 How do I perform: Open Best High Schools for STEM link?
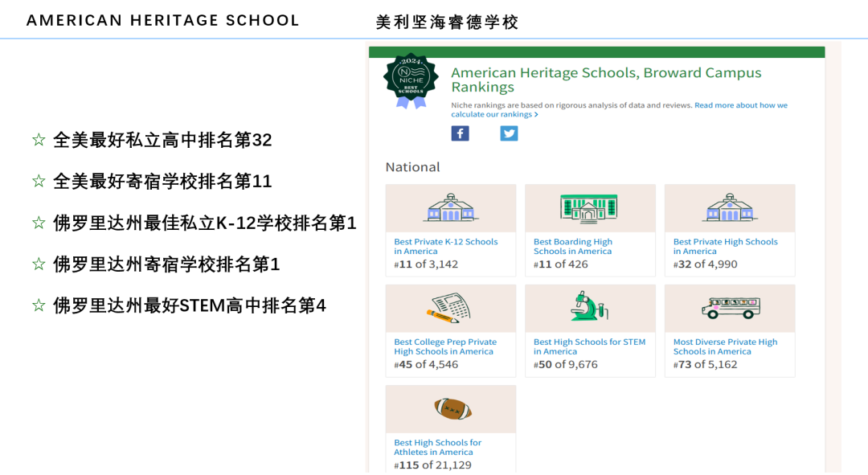coord(590,346)
